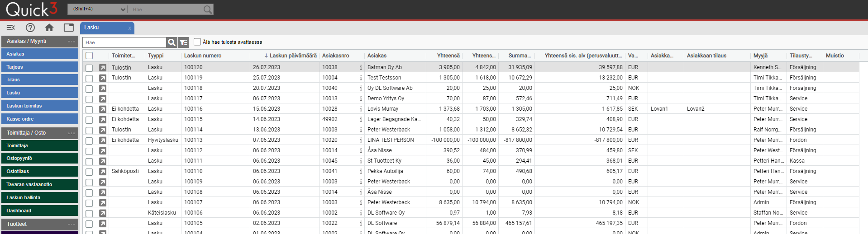Open invoice 100106 with arrow icon

(103, 213)
